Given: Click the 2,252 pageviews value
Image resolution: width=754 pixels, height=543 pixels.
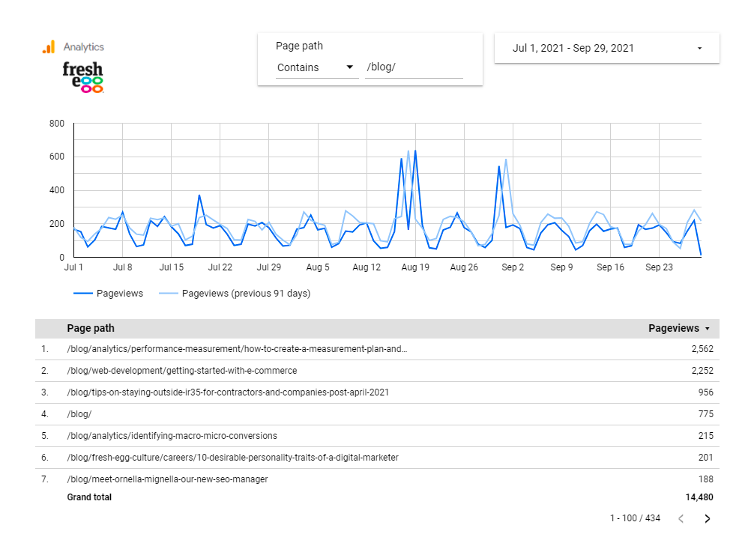Looking at the screenshot, I should pos(703,371).
